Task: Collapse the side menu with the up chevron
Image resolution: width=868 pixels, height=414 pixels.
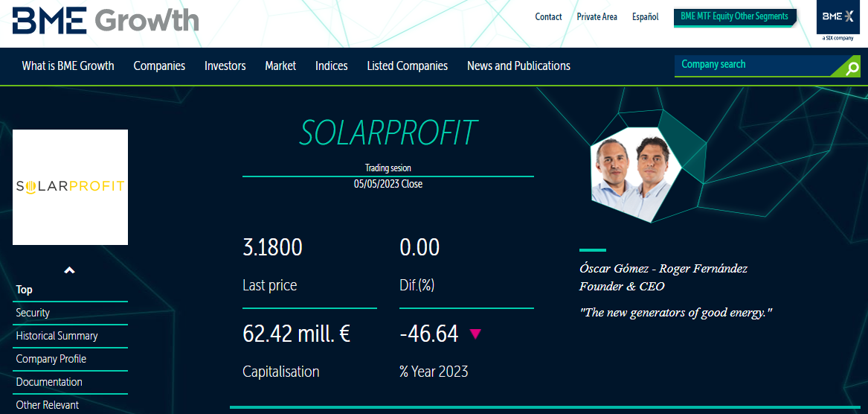Action: pyautogui.click(x=69, y=270)
